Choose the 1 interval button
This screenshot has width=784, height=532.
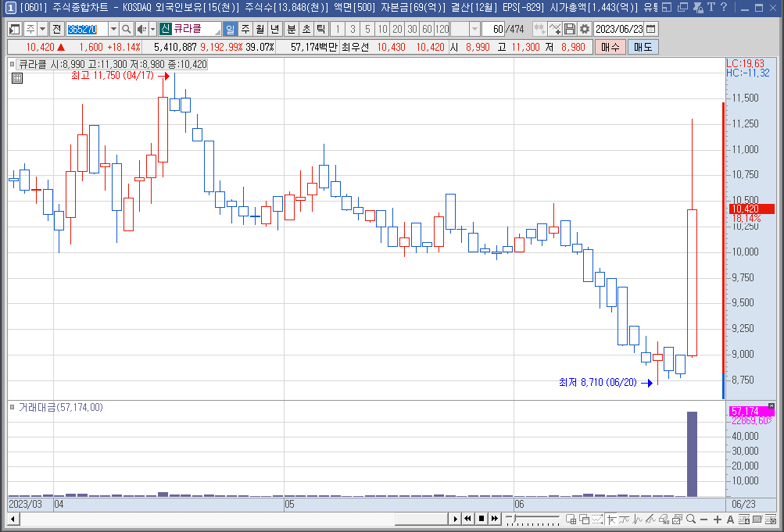(338, 30)
